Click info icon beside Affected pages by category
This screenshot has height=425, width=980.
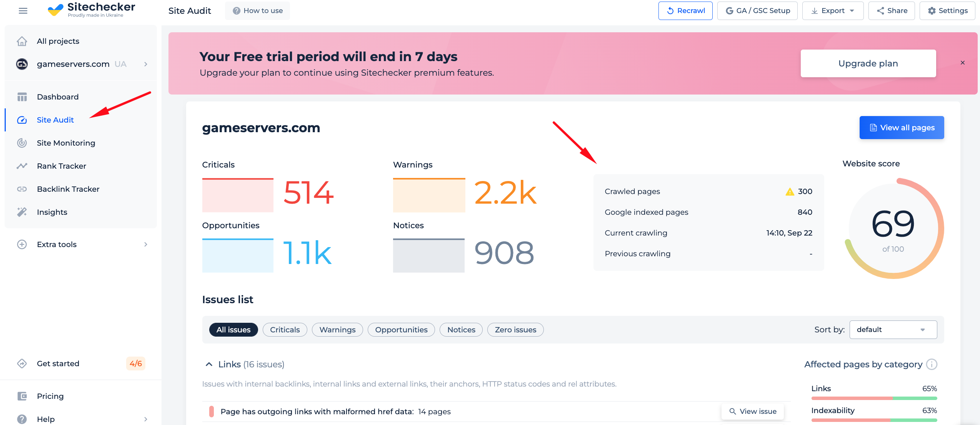932,364
